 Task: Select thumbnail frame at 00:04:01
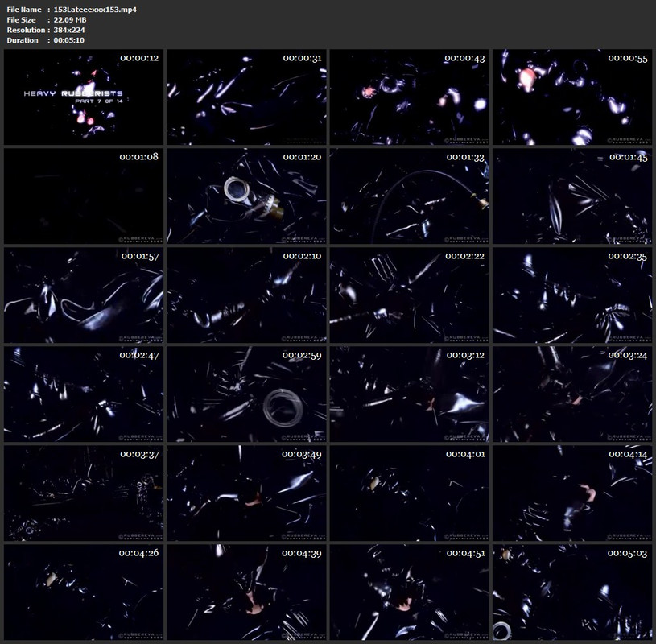(x=409, y=493)
